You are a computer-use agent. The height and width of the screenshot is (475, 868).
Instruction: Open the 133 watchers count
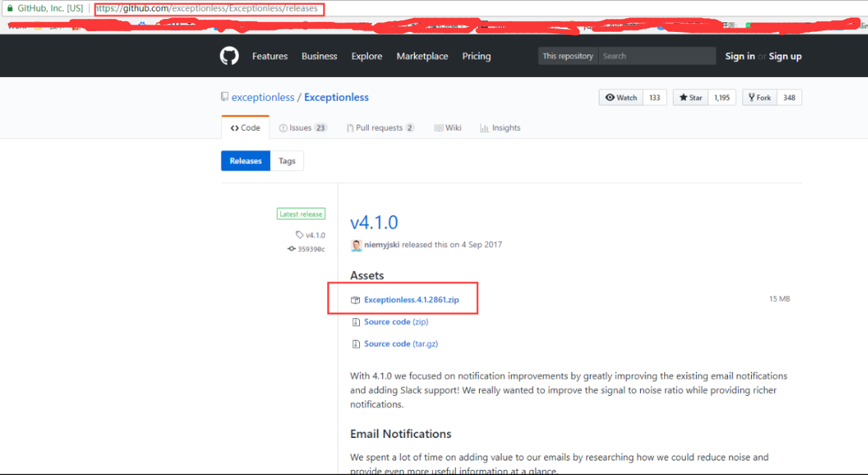point(655,97)
